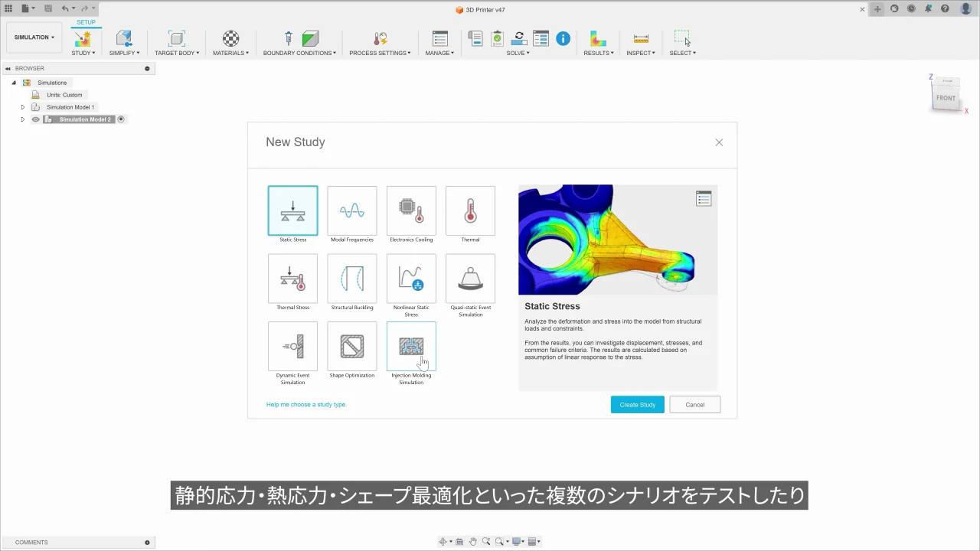Open the app grid data panel icon
The image size is (980, 551).
8,9
